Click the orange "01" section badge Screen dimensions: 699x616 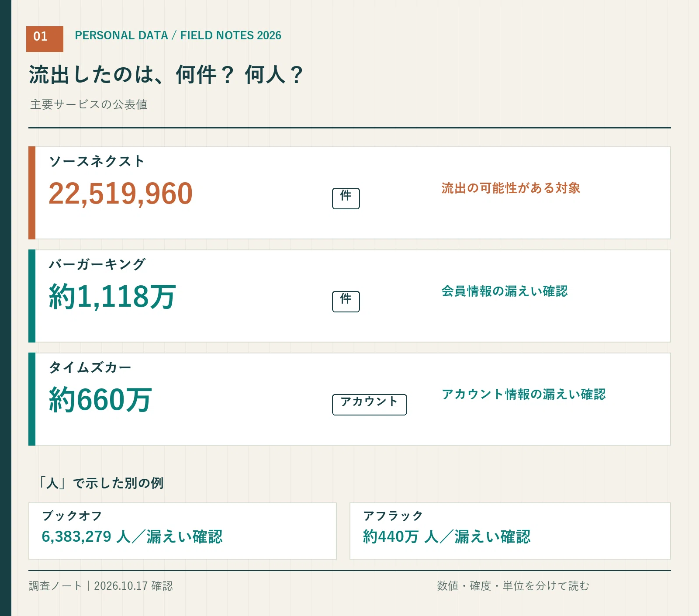45,39
